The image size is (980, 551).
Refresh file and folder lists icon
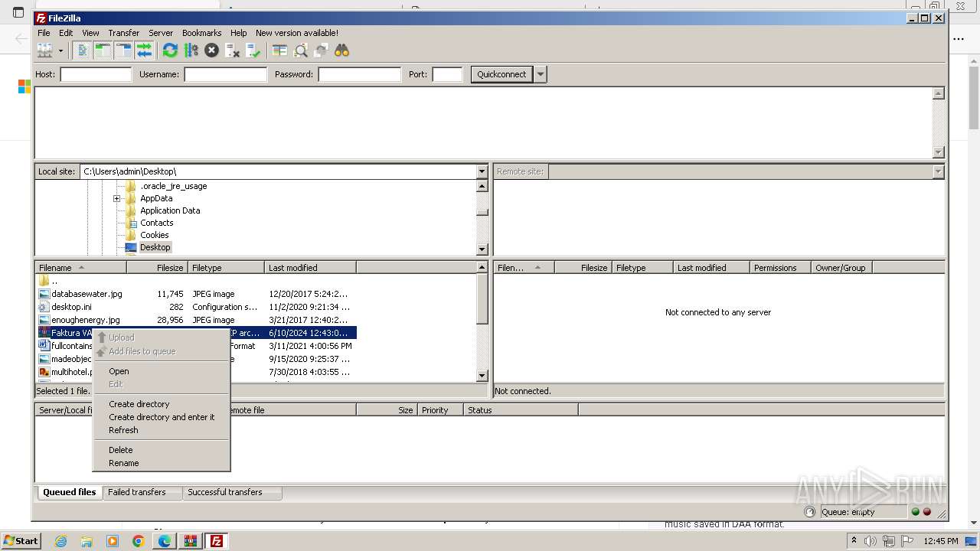point(170,51)
